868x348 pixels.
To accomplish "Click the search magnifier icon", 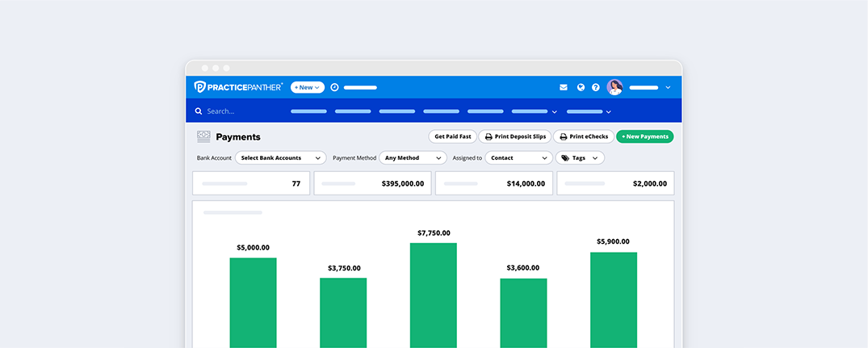I will point(199,111).
